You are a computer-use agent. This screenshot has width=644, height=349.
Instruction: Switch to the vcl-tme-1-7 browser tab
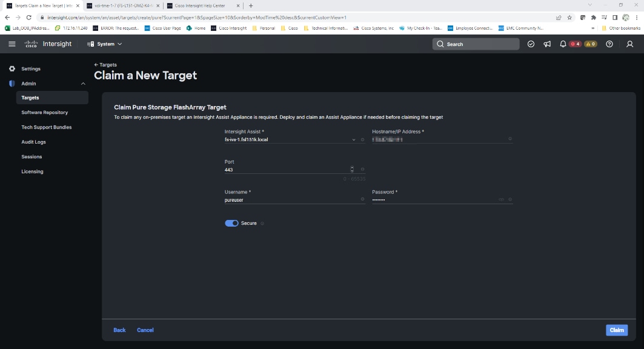(x=123, y=5)
